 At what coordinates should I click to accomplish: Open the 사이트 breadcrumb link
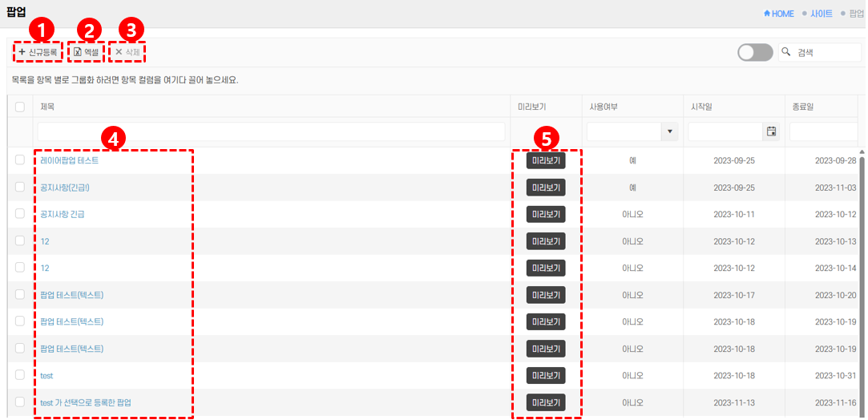pos(821,14)
